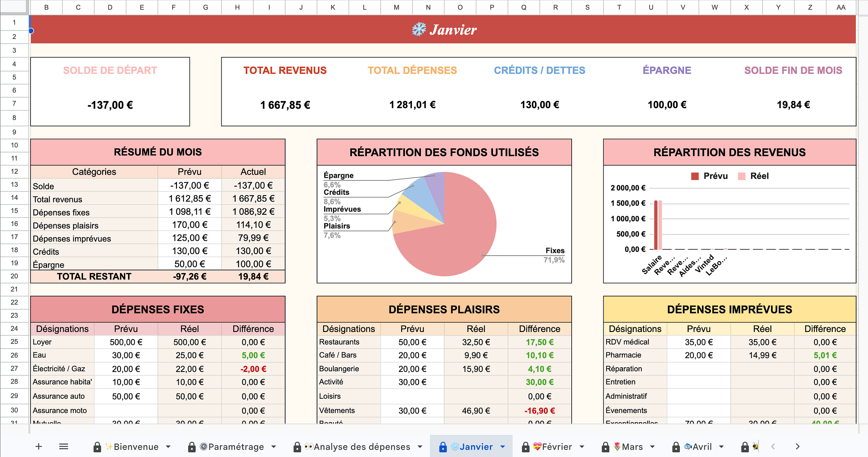Screen dimensions: 868x457
Task: Click Pharmacie Réel value 14,99 €
Action: (x=762, y=355)
